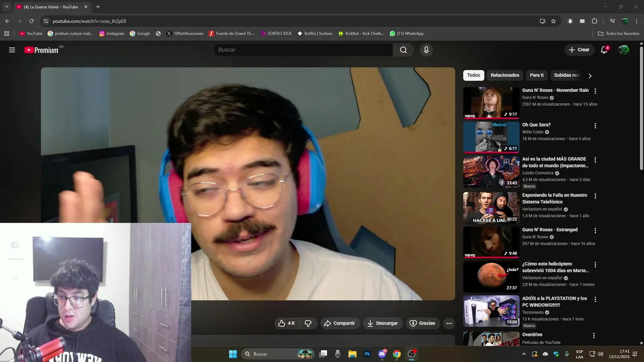
Task: Open new browser tab with plus
Action: (98, 7)
